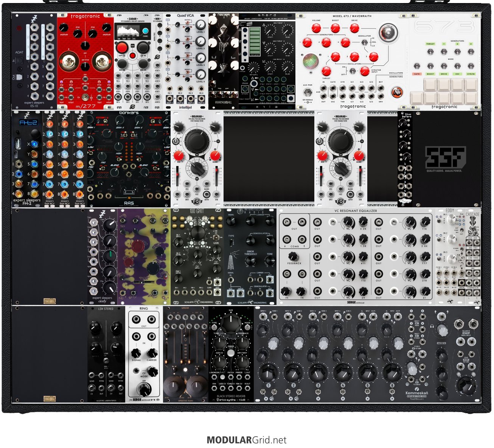Click the CARRIER knob on Serge Ring
Image resolution: width=494 pixels, height=448 pixels.
(152, 353)
